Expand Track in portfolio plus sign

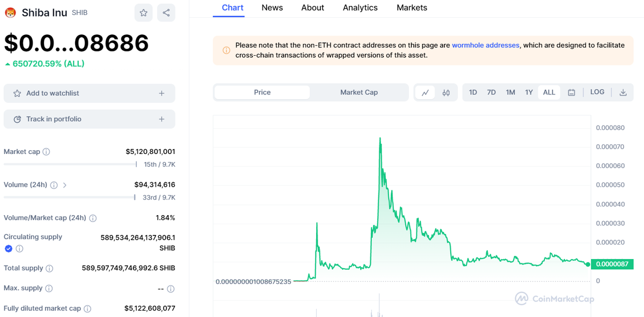162,119
